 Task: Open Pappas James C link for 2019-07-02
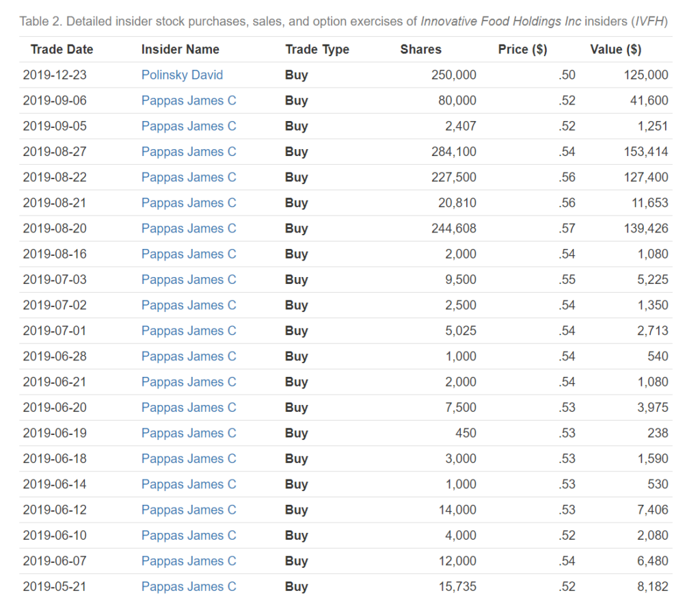tap(189, 305)
